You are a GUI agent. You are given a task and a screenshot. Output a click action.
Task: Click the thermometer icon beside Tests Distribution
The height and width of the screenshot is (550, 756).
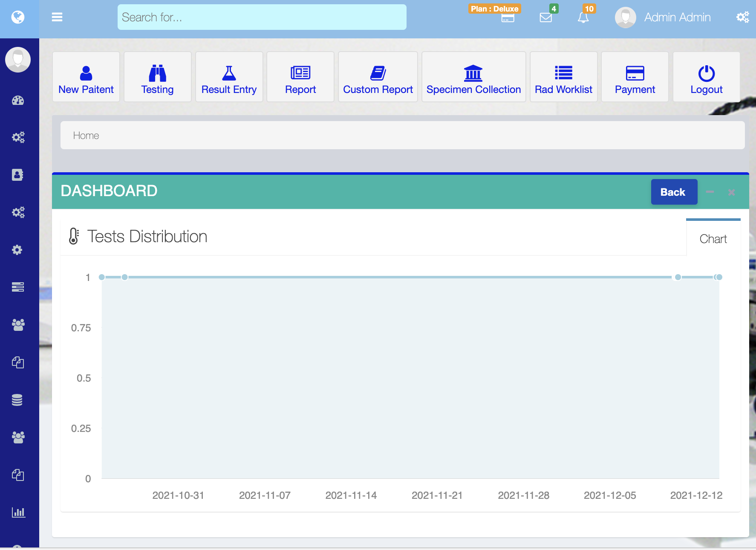[x=74, y=236]
